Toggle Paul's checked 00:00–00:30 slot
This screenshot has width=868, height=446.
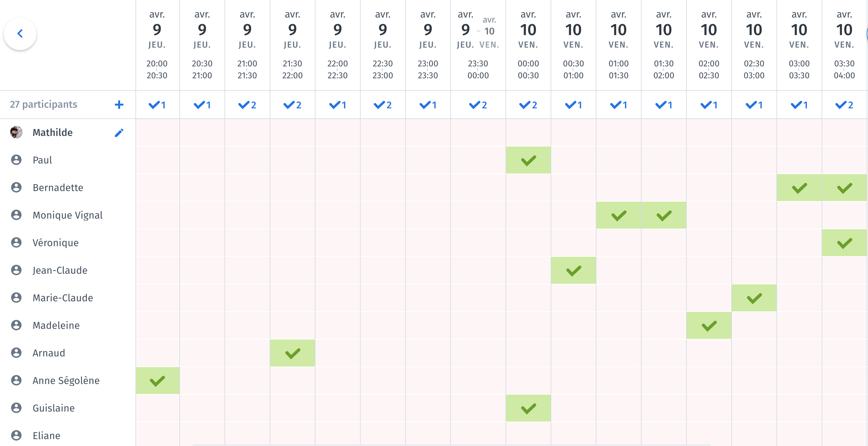(528, 160)
